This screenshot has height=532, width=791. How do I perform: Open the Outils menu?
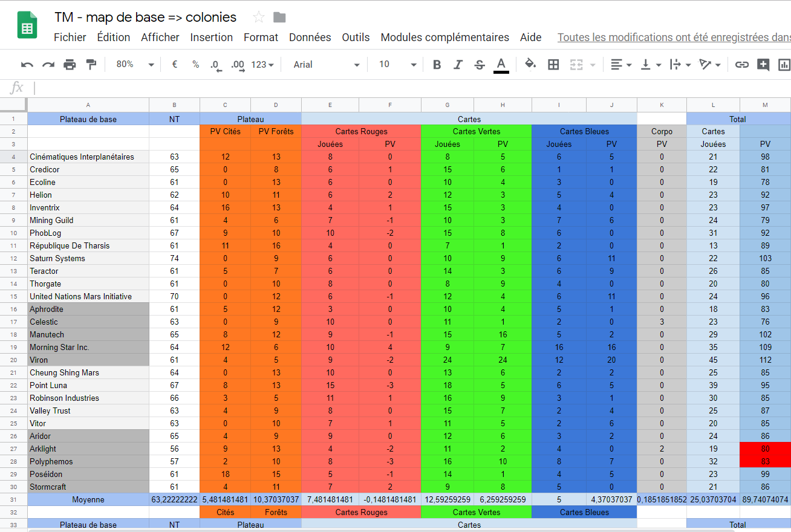click(x=356, y=37)
